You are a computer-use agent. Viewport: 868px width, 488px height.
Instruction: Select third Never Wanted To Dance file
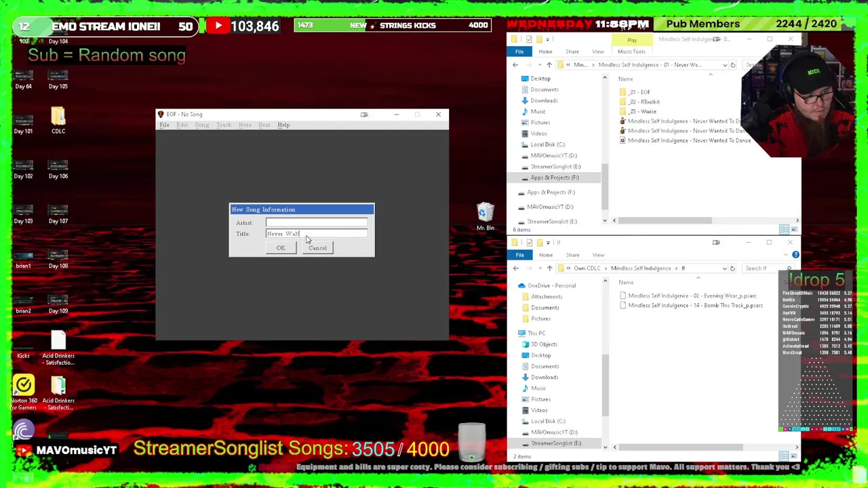click(685, 140)
